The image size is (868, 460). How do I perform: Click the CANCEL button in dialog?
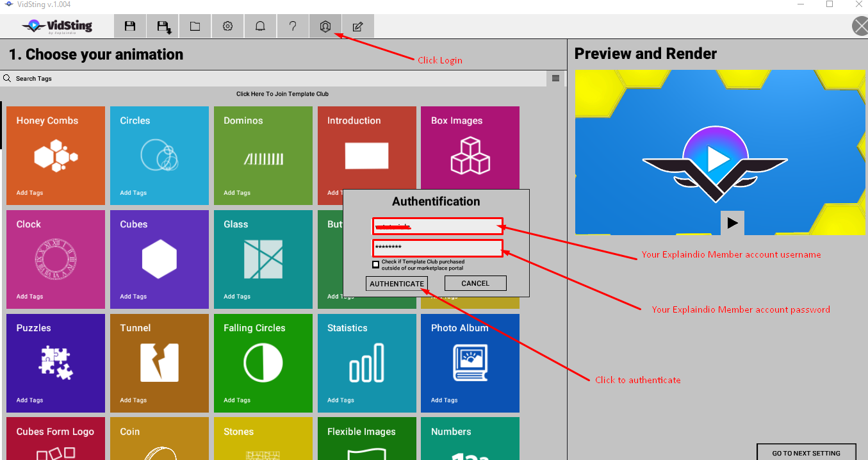(x=475, y=283)
